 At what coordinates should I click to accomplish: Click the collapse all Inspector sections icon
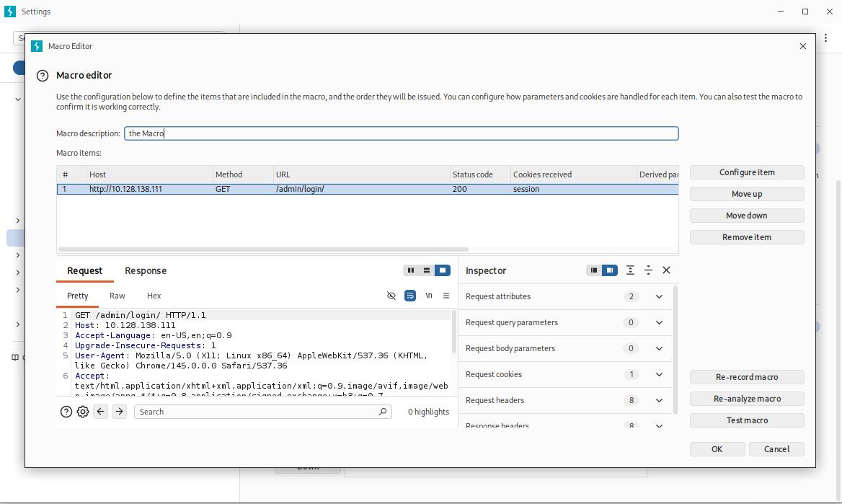click(x=648, y=270)
